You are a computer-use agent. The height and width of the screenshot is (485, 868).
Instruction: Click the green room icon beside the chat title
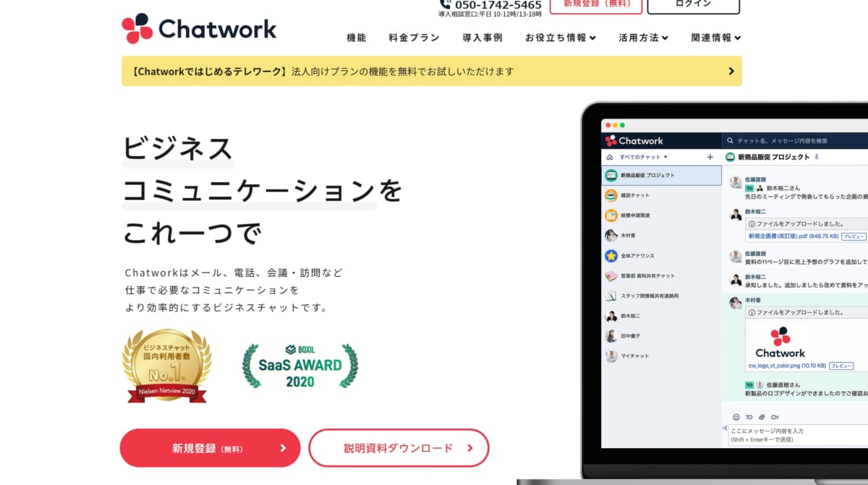point(730,157)
